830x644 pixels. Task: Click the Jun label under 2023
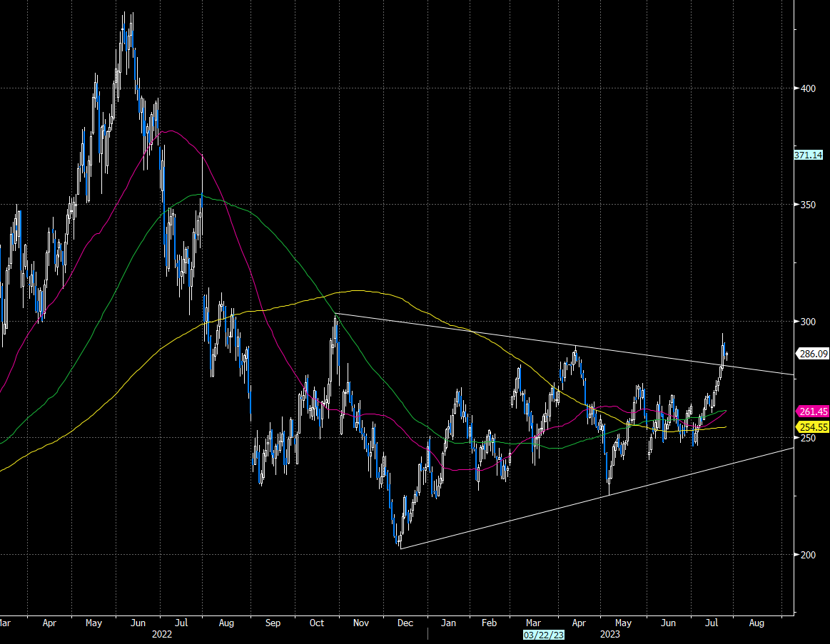coord(668,623)
